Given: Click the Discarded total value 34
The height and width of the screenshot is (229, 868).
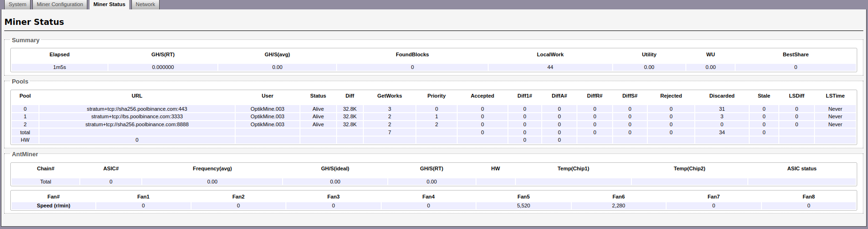Looking at the screenshot, I should point(722,132).
